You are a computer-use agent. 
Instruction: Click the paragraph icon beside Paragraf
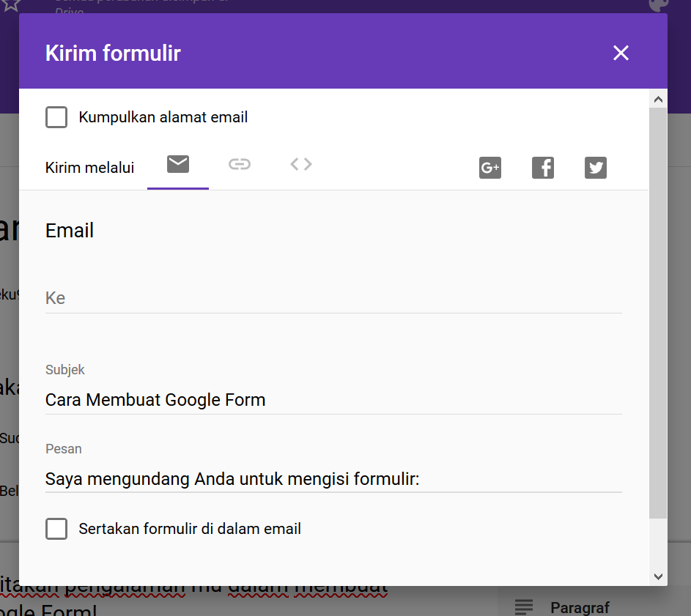(x=523, y=606)
